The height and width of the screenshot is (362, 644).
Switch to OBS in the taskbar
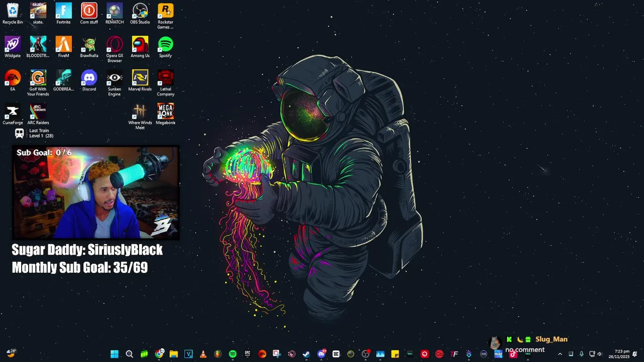tap(366, 354)
